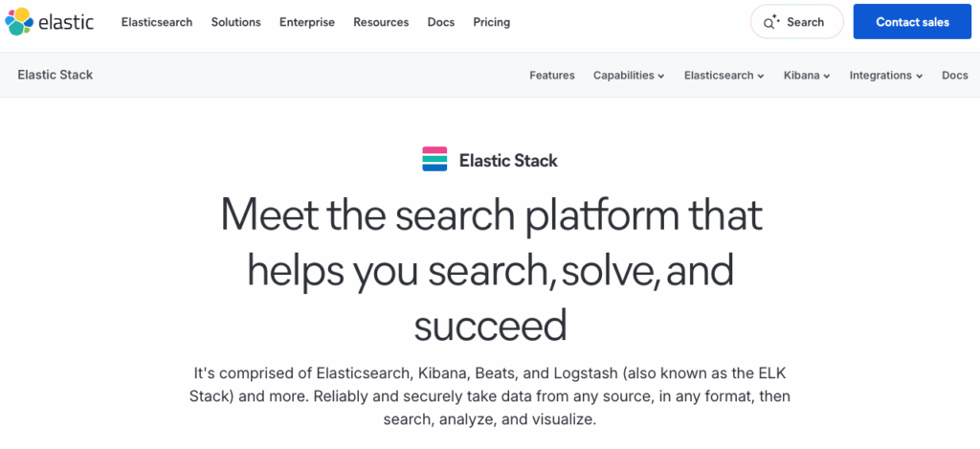This screenshot has height=449, width=980.
Task: Open Elasticsearch in the top main menu
Action: (x=157, y=22)
